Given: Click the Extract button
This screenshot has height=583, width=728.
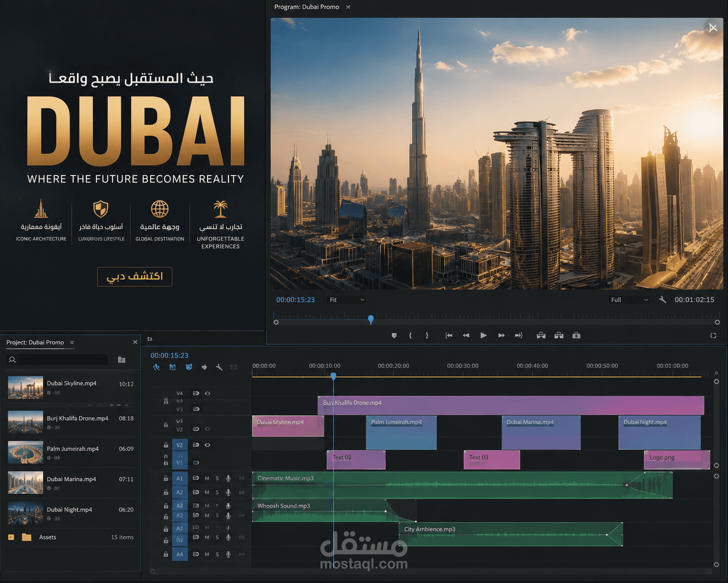Looking at the screenshot, I should pyautogui.click(x=559, y=336).
